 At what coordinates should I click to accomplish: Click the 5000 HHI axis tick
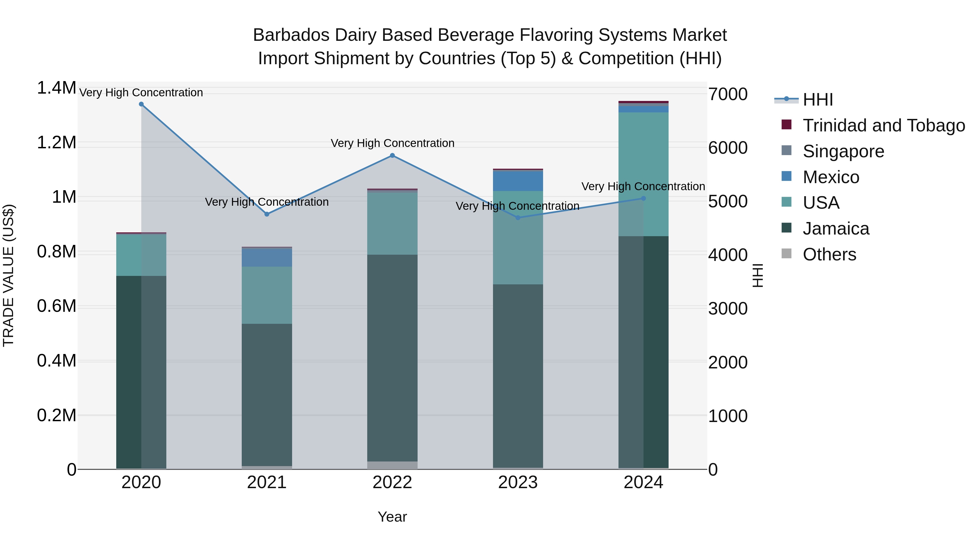[x=728, y=201]
